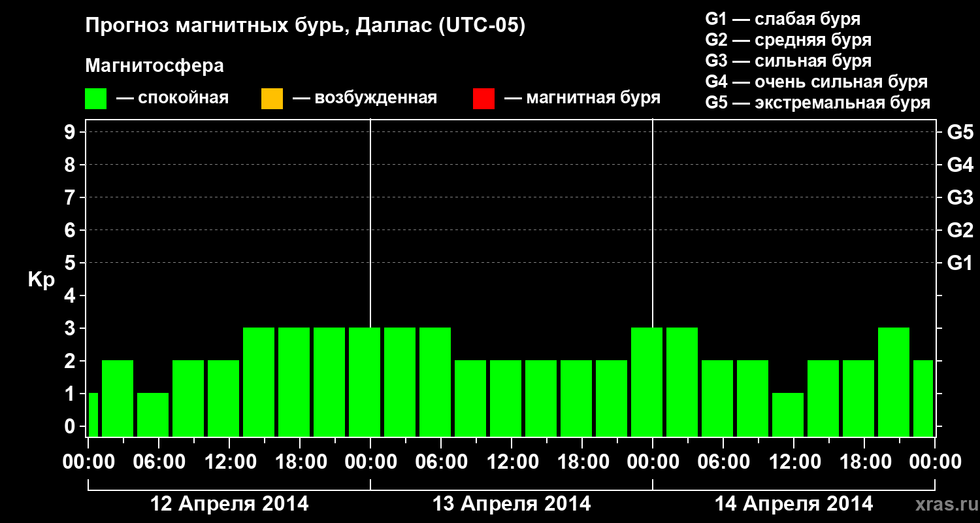Click the 'G2 — средняя буря' legend line

coord(789,40)
